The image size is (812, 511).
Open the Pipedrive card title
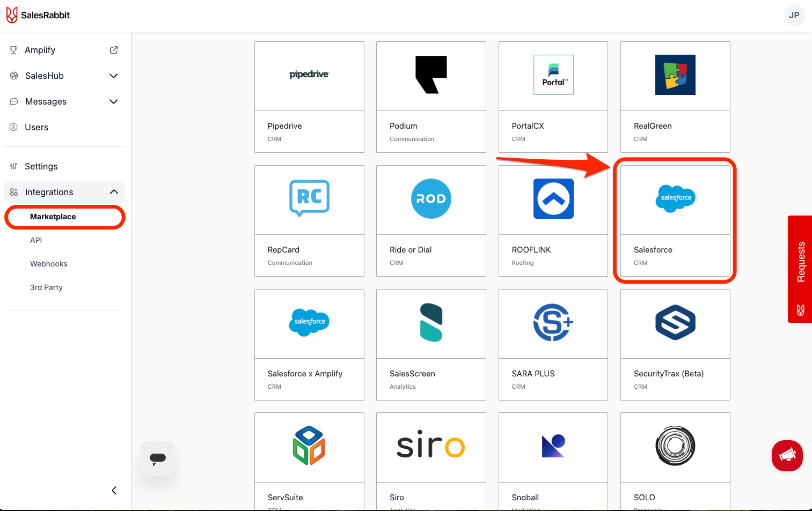point(285,126)
